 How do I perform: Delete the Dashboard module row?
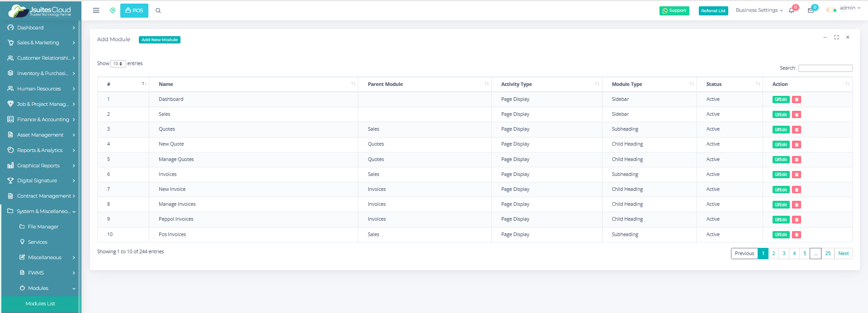797,100
